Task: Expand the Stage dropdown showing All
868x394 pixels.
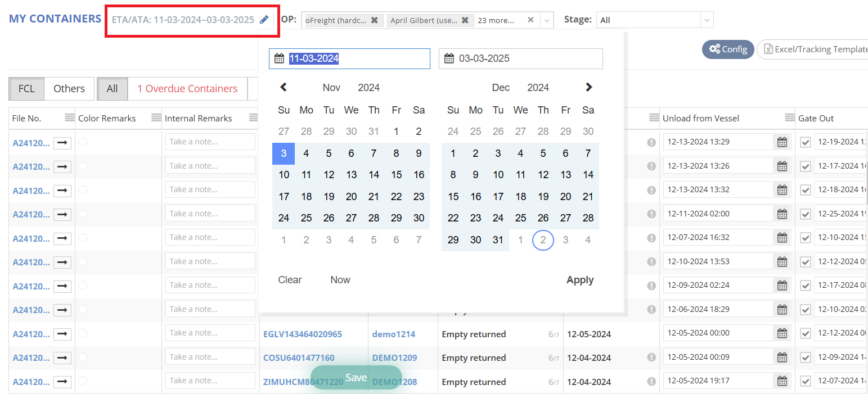Action: [x=707, y=20]
